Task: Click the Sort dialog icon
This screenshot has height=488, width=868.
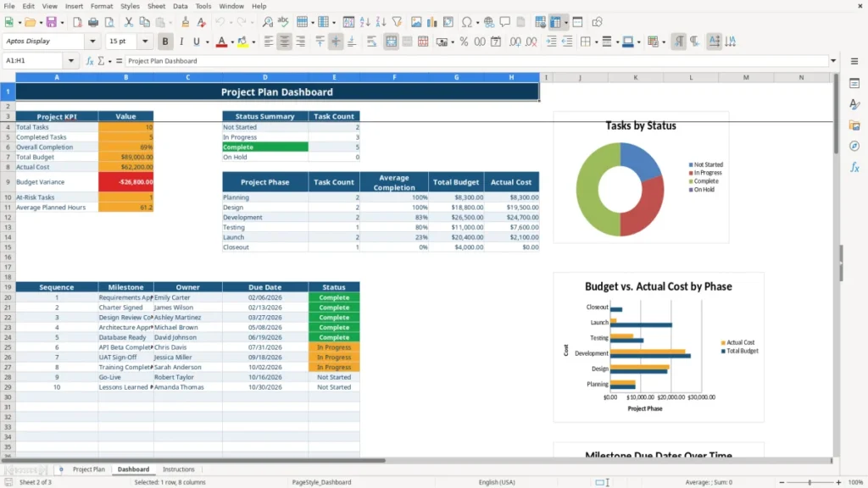Action: 348,22
